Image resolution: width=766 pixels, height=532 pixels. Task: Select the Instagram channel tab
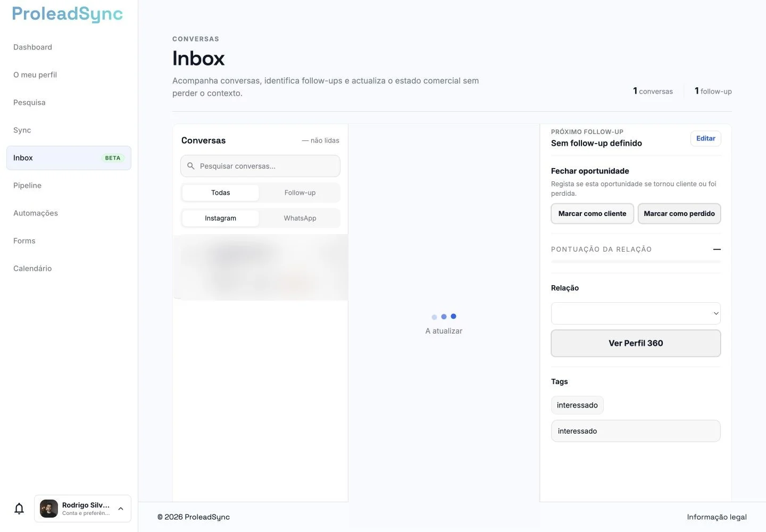click(221, 218)
